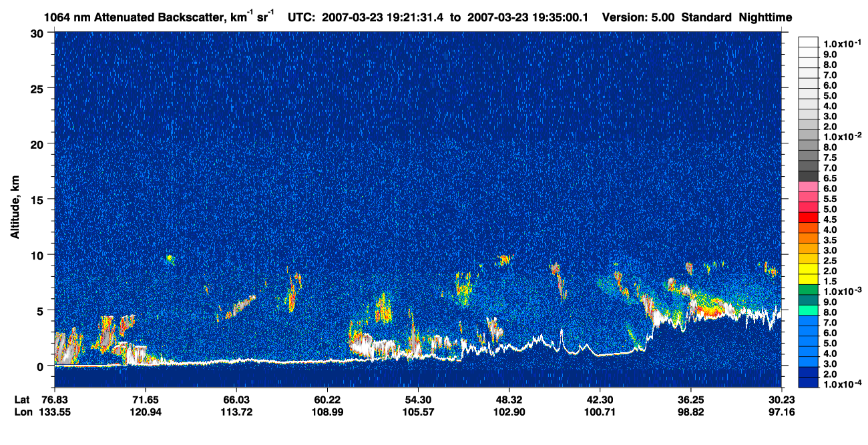The image size is (868, 445).
Task: Click colorbar label 1.5
Action: pos(830,282)
